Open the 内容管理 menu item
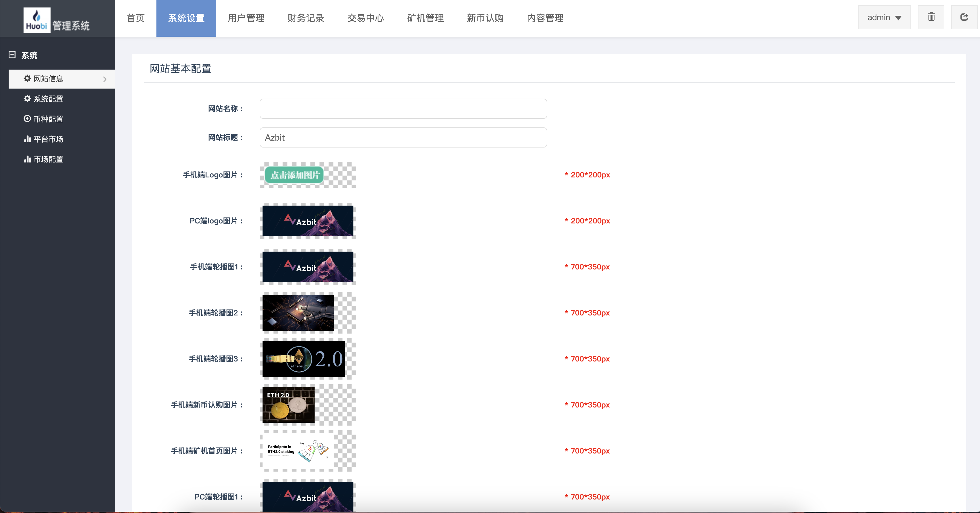The image size is (980, 513). pyautogui.click(x=545, y=18)
